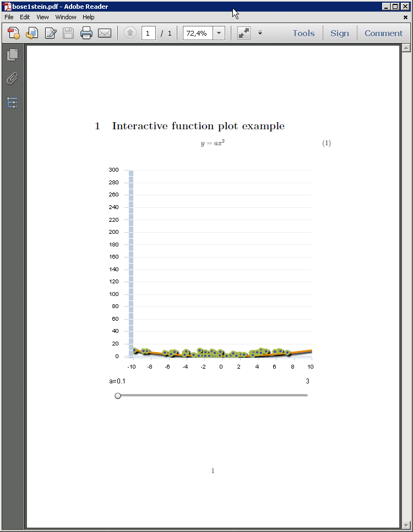Go to previous page arrow button
The width and height of the screenshot is (413, 532).
click(130, 33)
